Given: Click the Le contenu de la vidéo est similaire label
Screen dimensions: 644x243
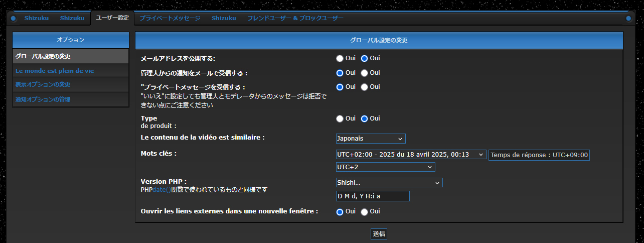Looking at the screenshot, I should point(203,137).
